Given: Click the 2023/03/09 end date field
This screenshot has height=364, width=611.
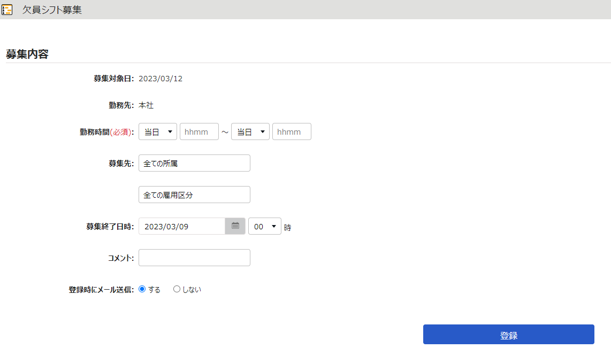Looking at the screenshot, I should tap(182, 226).
